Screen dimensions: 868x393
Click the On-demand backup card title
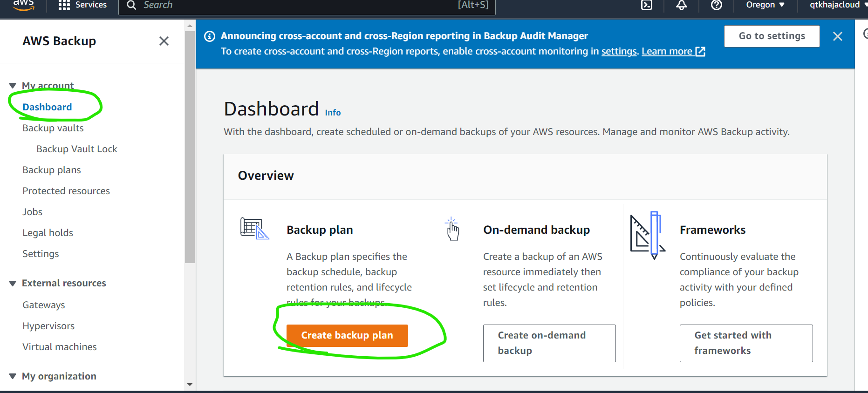coord(536,230)
